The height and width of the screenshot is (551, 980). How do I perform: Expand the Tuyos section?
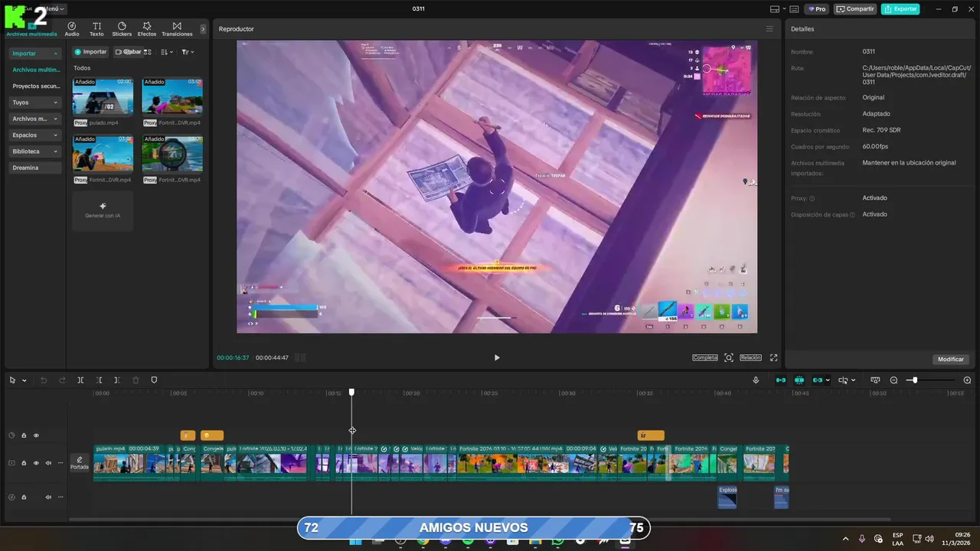click(x=56, y=103)
